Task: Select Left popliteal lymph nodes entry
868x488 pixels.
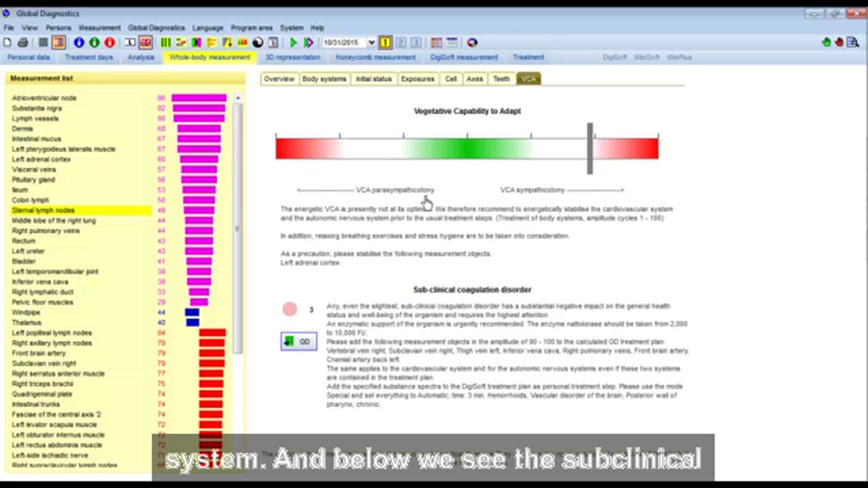Action: point(52,333)
